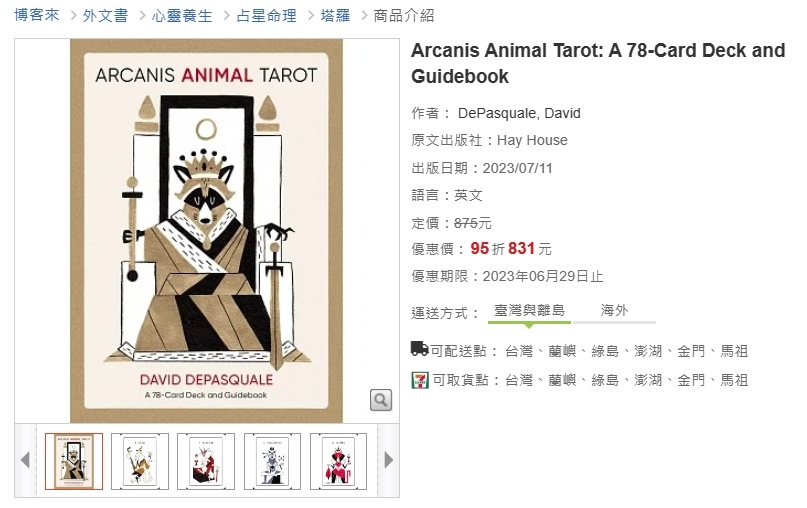Show previous thumbnails with left arrow

[25, 460]
